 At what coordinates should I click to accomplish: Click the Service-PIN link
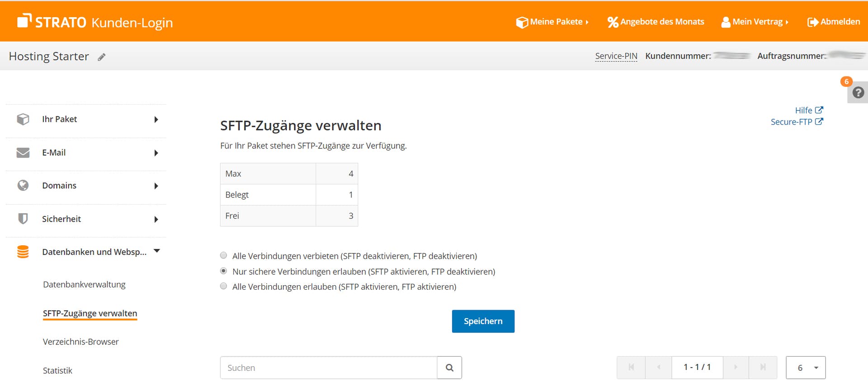pos(616,56)
